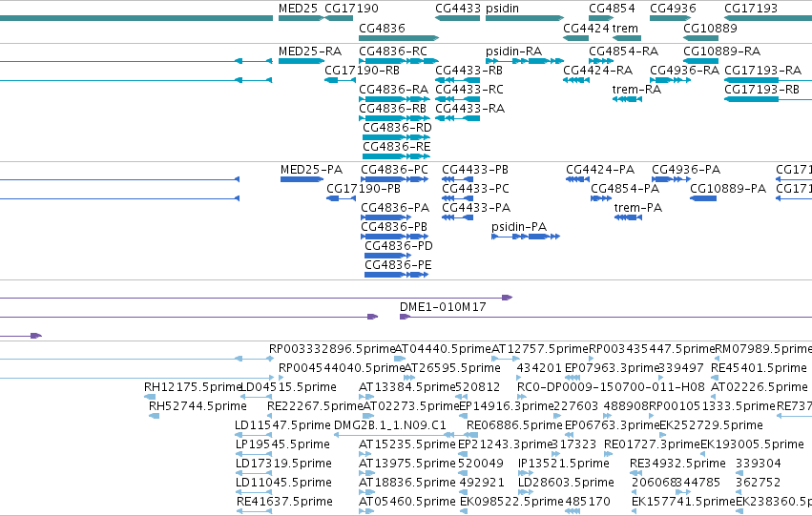This screenshot has width=812, height=516.
Task: Select the trem-RA transcript
Action: tap(627, 99)
